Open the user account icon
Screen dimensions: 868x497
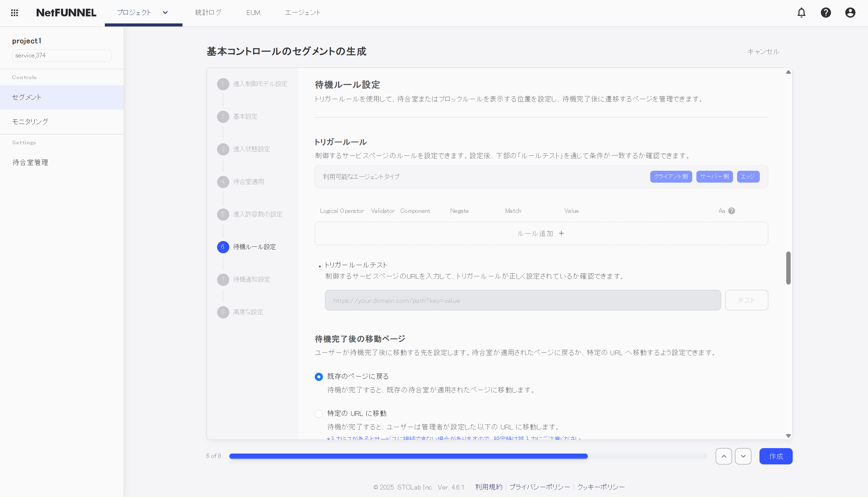[x=850, y=13]
